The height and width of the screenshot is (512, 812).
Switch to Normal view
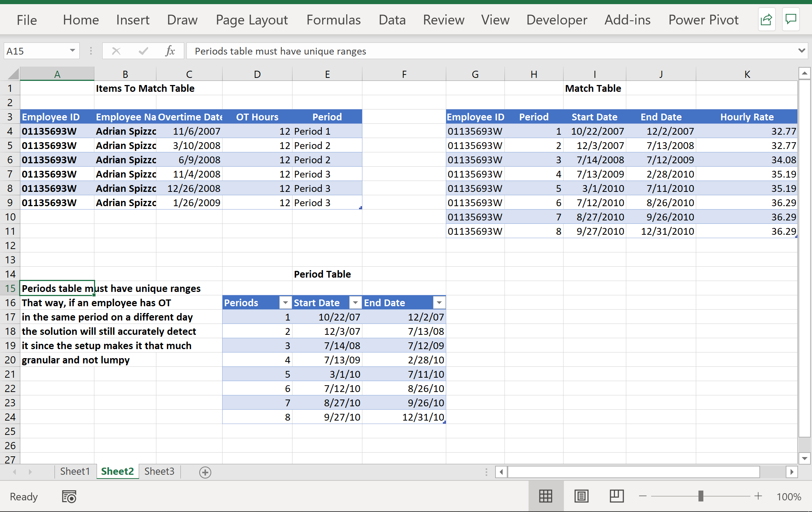point(545,496)
